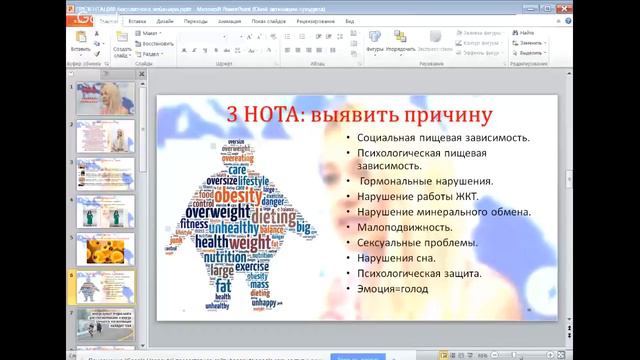640x360 pixels.
Task: Click the Align Text Left icon
Action: pos(287,50)
